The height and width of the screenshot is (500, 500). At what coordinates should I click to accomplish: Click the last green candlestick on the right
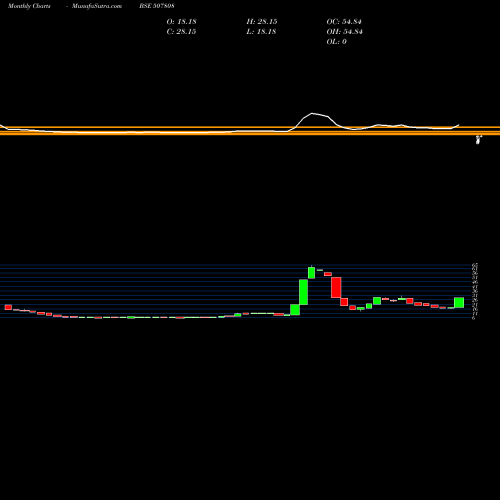coord(459,302)
